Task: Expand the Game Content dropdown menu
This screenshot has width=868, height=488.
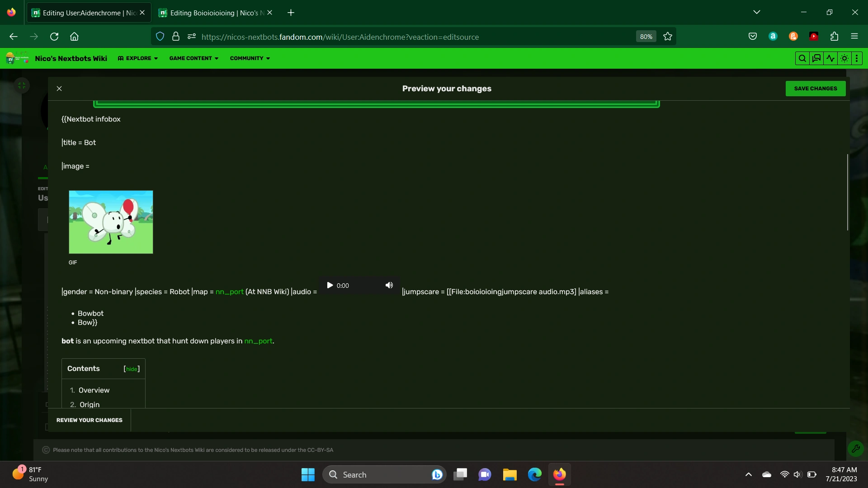Action: tap(193, 58)
